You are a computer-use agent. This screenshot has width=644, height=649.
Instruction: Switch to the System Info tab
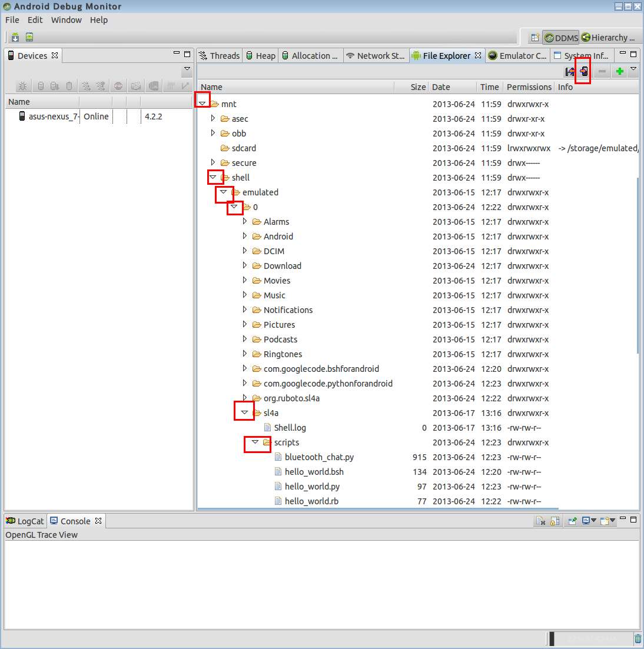coord(581,56)
